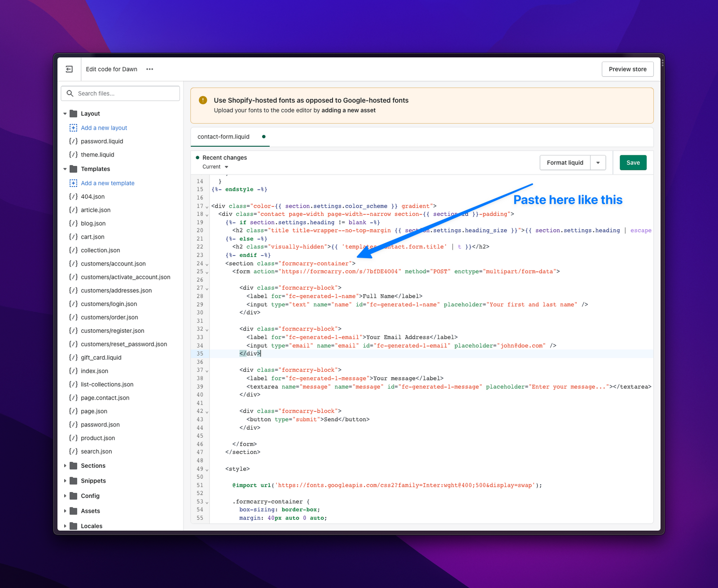Click the Assets folder icon
Image resolution: width=718 pixels, height=588 pixels.
pos(74,511)
